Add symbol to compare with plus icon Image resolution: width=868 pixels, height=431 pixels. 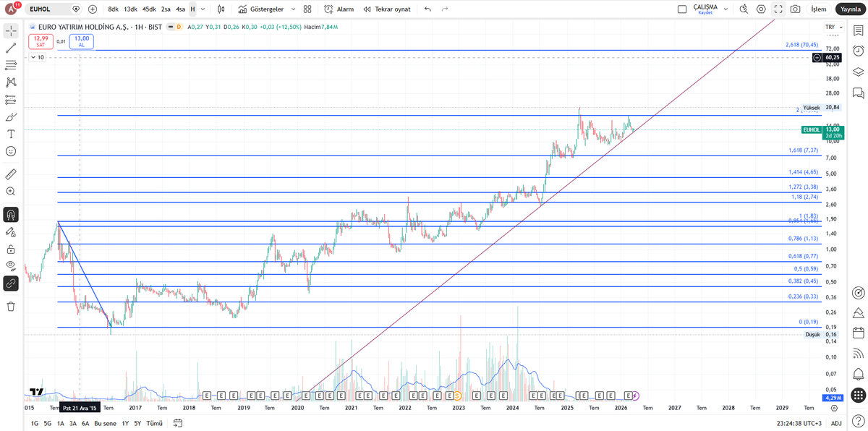point(93,9)
